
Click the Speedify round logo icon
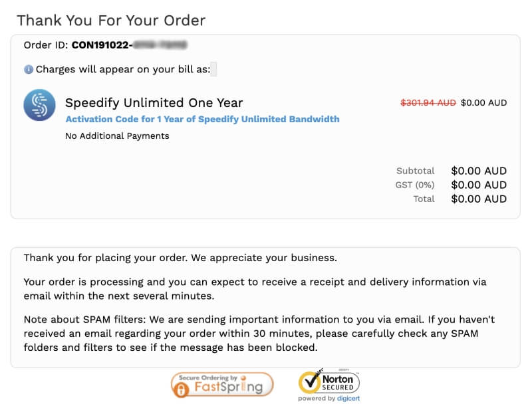click(39, 105)
